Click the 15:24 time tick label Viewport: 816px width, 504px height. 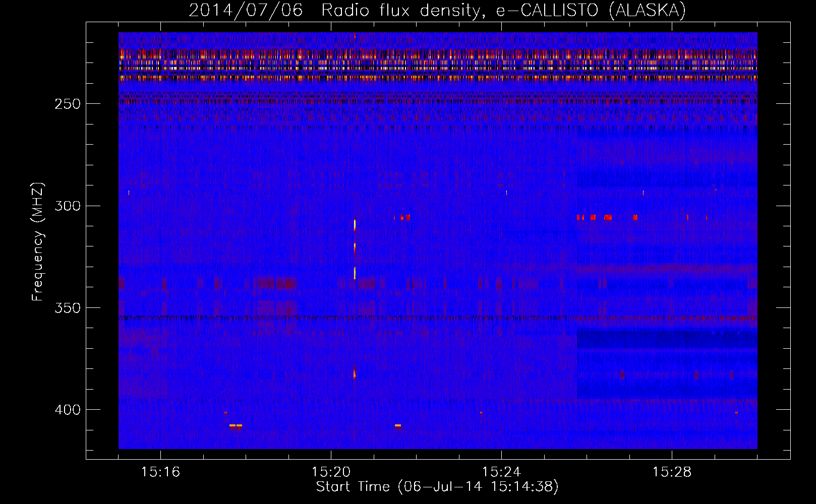click(501, 472)
